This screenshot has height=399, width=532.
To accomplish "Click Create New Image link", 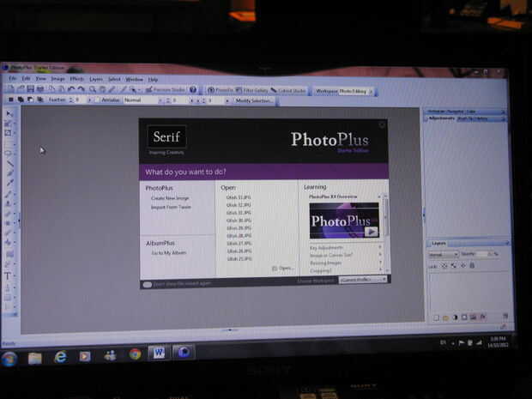I will pos(170,198).
